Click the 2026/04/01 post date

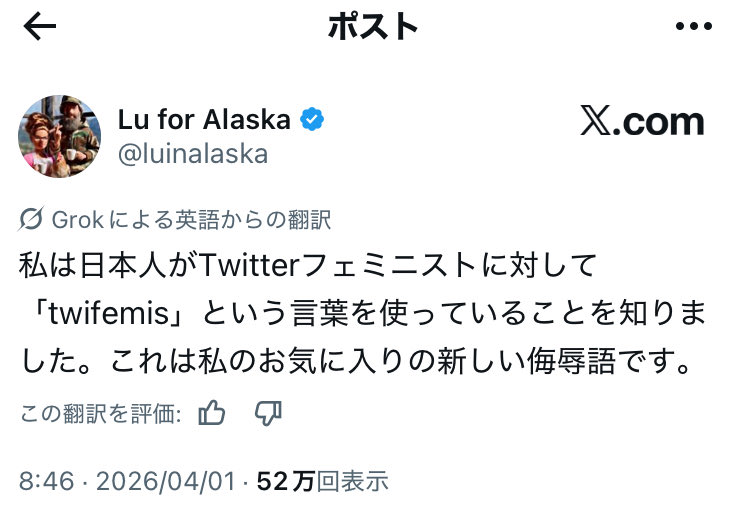164,481
